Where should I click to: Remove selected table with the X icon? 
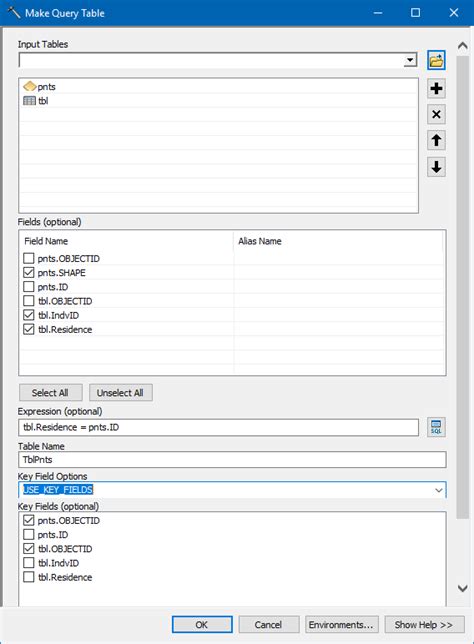436,115
